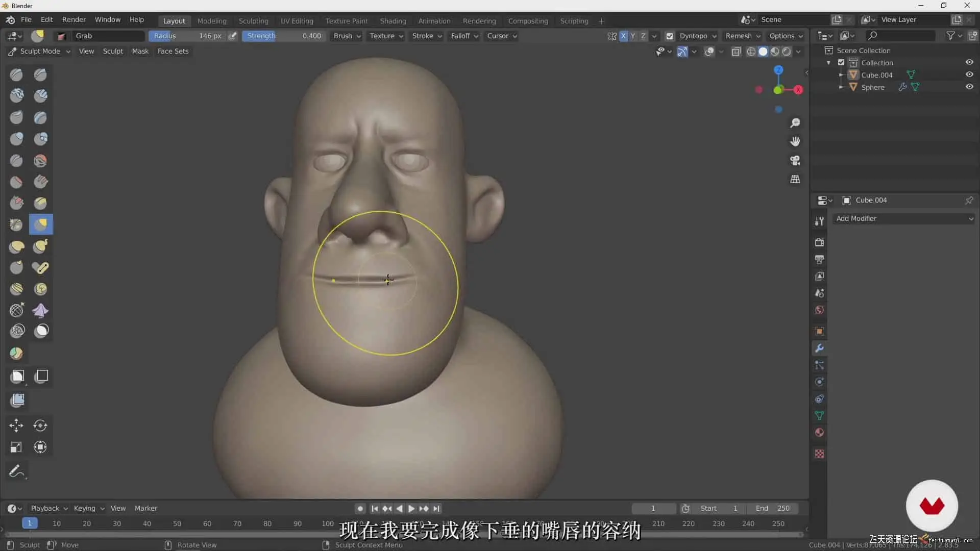Open the Face Sets menu
Screen dimensions: 980x551
point(173,51)
